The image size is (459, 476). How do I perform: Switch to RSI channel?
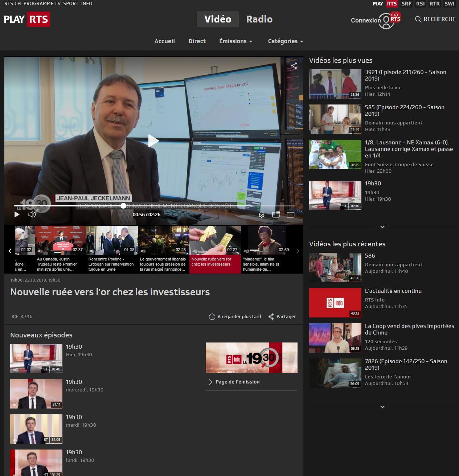pyautogui.click(x=421, y=4)
